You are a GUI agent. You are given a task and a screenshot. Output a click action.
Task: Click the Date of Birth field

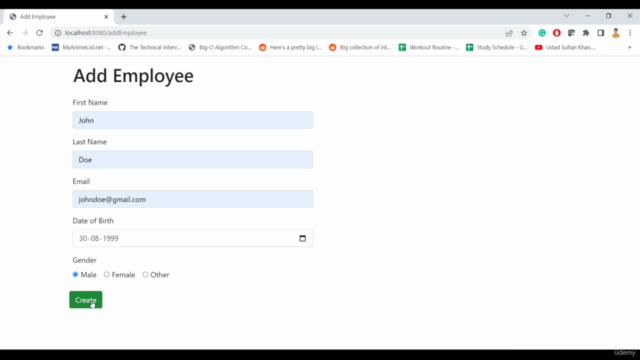[x=193, y=238]
